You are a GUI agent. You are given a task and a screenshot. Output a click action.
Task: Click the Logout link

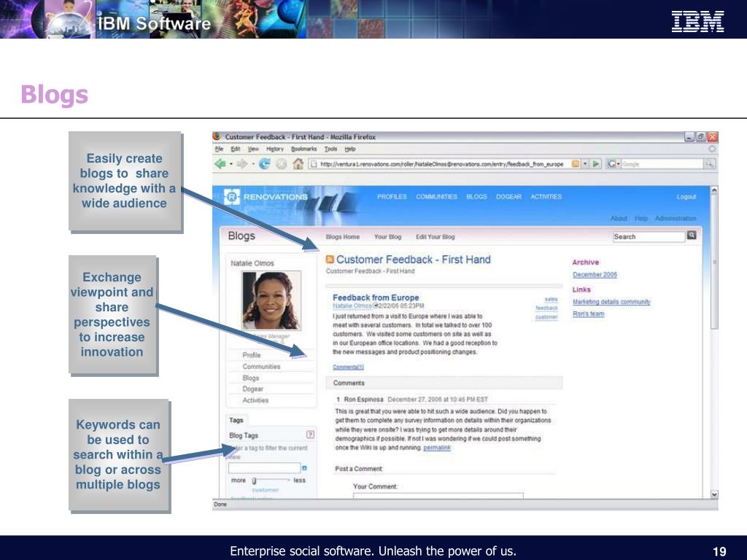coord(686,197)
